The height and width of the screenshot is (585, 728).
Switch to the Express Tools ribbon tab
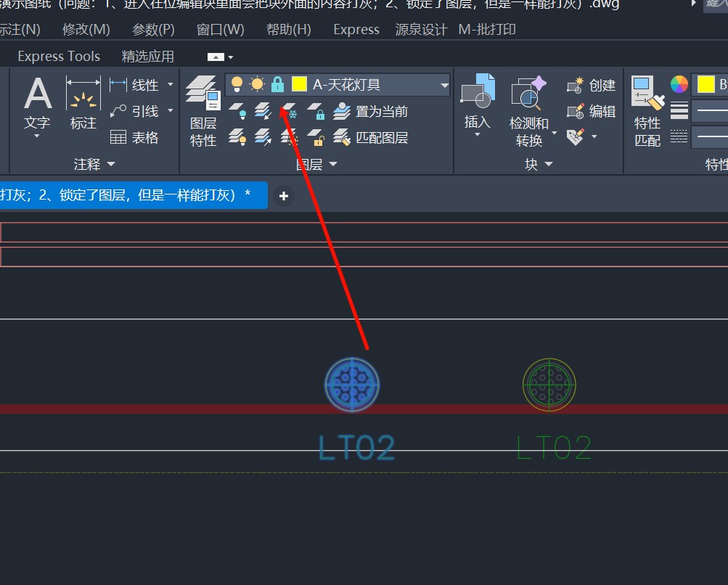[59, 56]
